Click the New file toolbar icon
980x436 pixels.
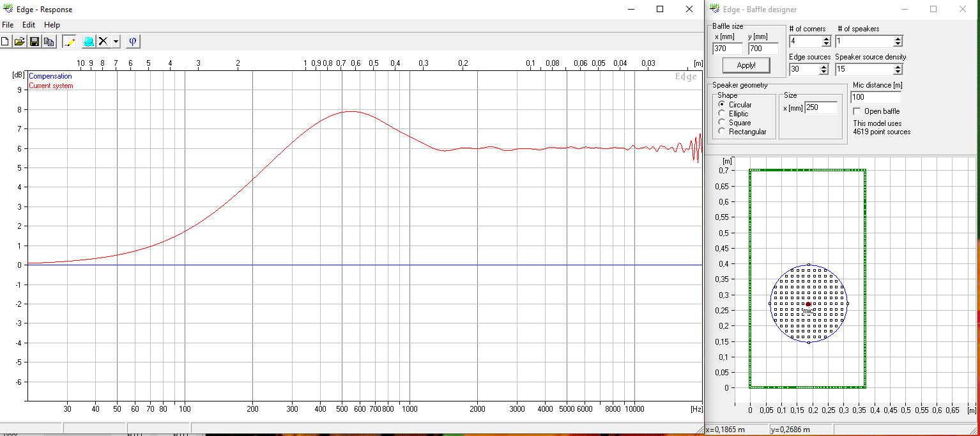point(5,42)
